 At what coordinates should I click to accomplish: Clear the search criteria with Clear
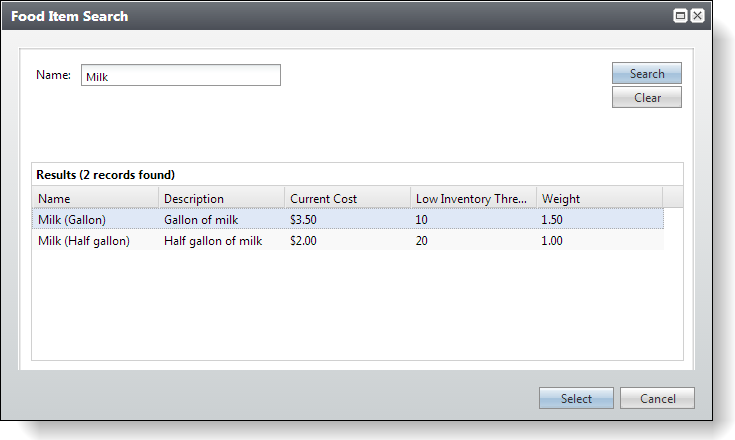[x=646, y=97]
